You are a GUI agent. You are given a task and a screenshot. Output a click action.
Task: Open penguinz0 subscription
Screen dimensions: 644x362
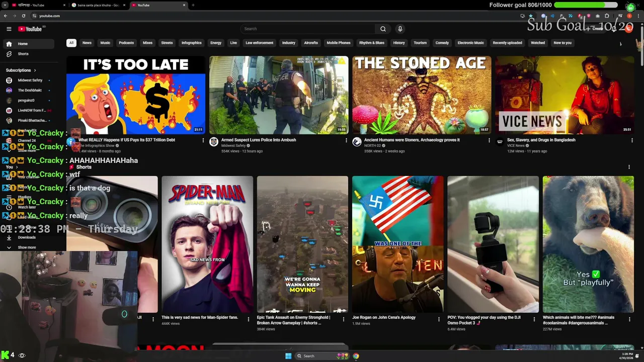[28, 100]
